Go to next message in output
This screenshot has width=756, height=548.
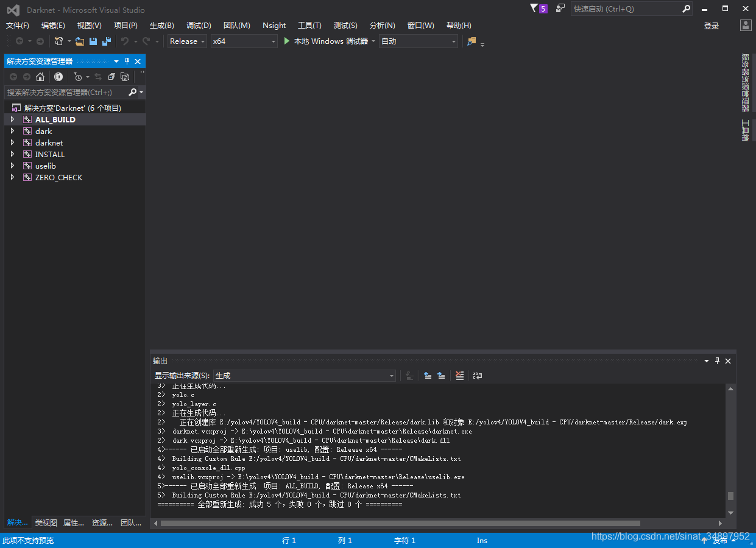click(441, 376)
